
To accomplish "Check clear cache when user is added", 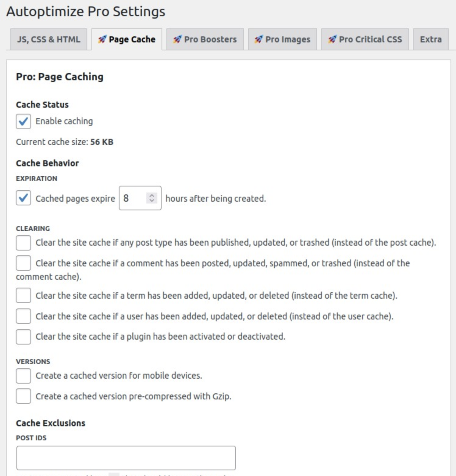I will 23,316.
